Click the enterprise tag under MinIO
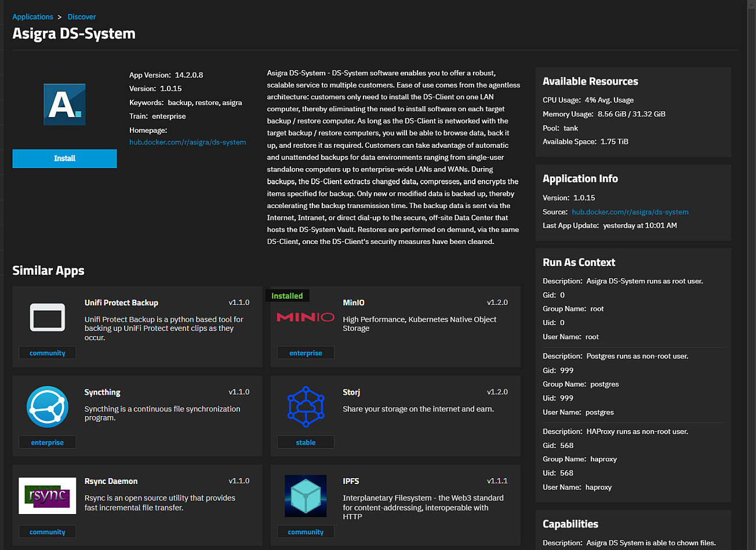This screenshot has height=550, width=756. [306, 353]
